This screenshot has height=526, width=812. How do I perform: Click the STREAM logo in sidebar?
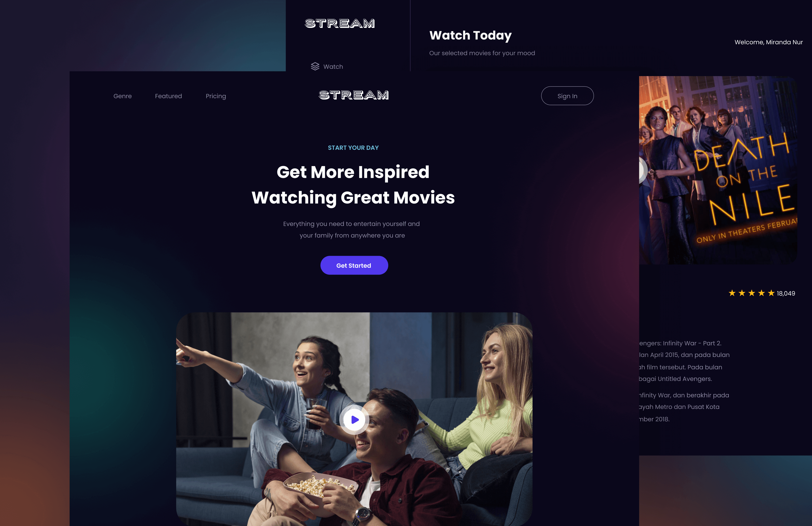tap(340, 22)
